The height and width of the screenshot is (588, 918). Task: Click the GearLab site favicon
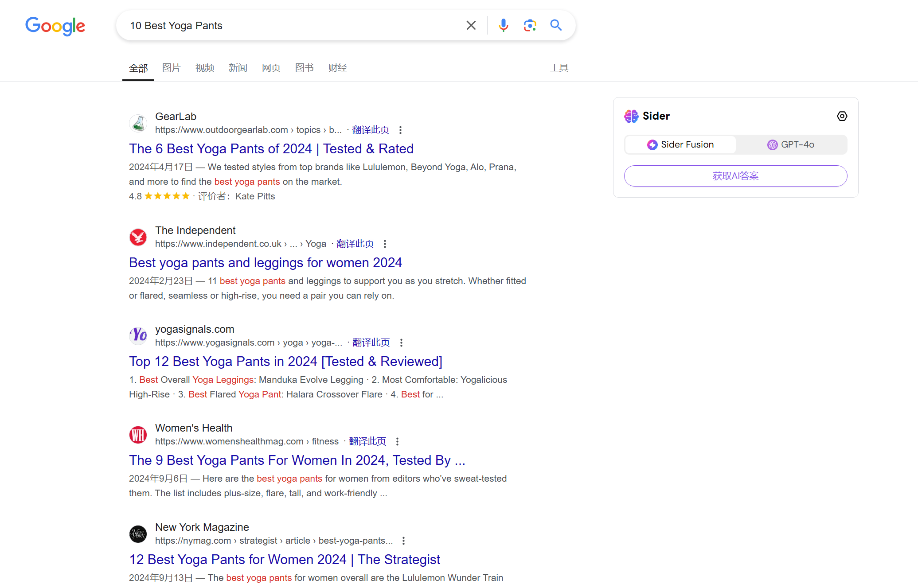(138, 123)
